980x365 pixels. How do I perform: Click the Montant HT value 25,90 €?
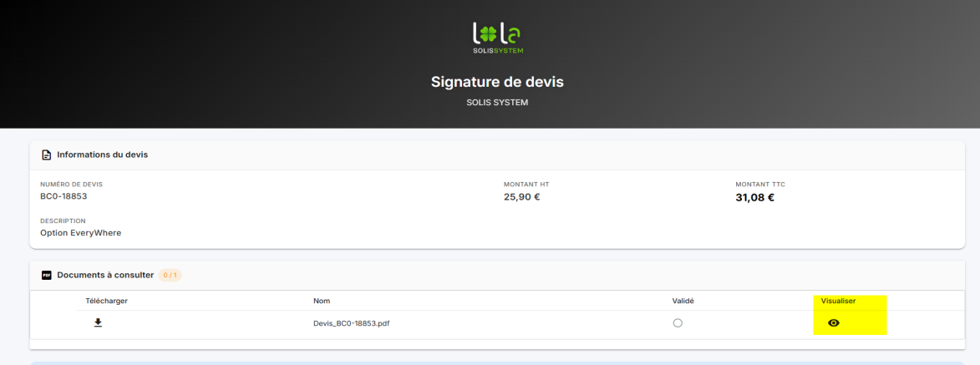(522, 197)
